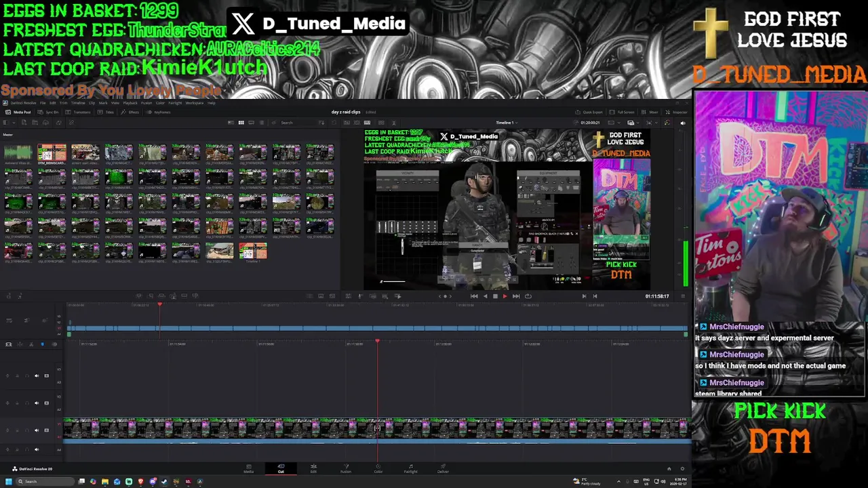Image resolution: width=868 pixels, height=488 pixels.
Task: Click the Full Screen button
Action: [622, 113]
